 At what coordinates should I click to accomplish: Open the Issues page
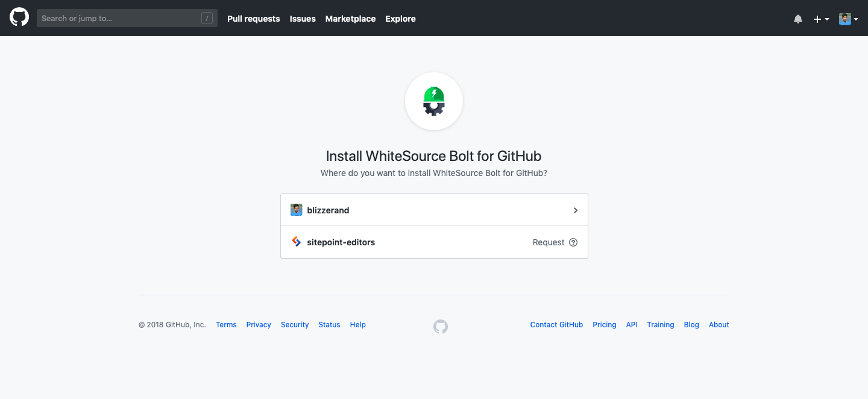[x=303, y=19]
